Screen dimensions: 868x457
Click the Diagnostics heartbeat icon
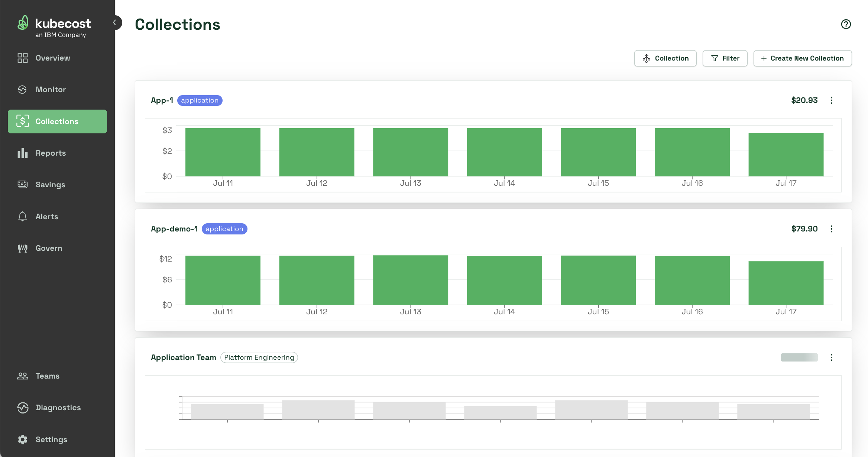(23, 408)
